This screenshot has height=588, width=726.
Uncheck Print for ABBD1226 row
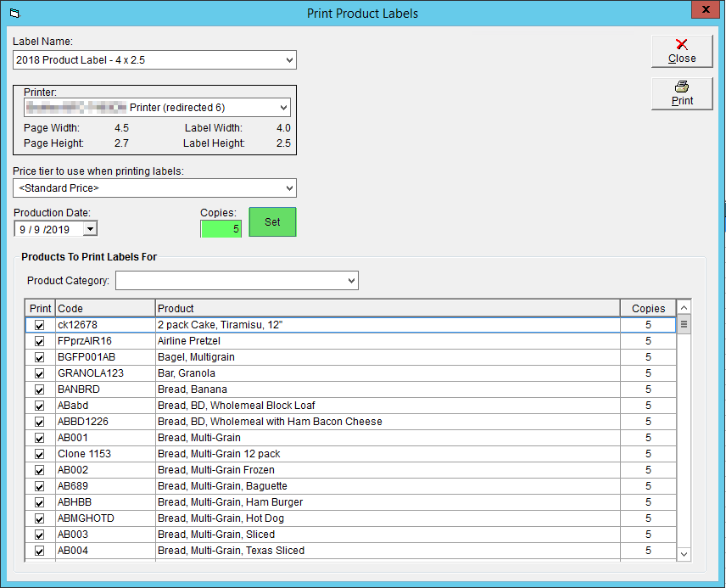(39, 422)
